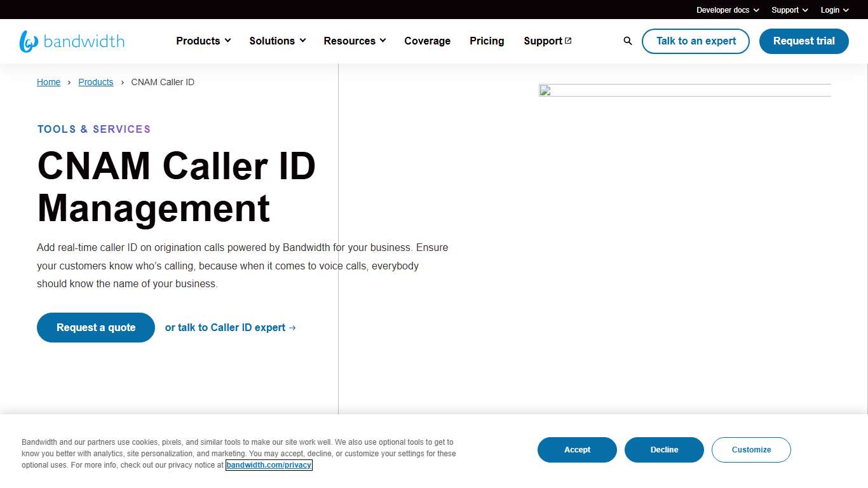Expand the Resources dropdown
Viewport: 868px width, 488px height.
(x=354, y=41)
